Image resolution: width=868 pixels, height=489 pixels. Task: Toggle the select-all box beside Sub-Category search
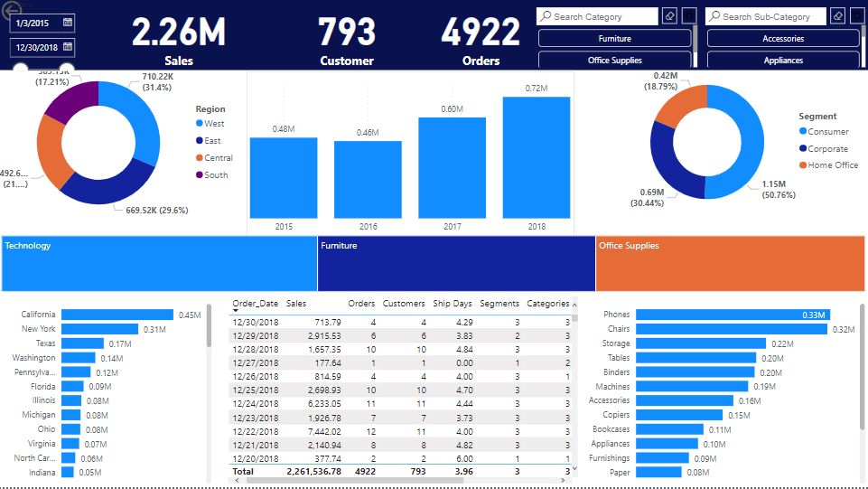857,16
